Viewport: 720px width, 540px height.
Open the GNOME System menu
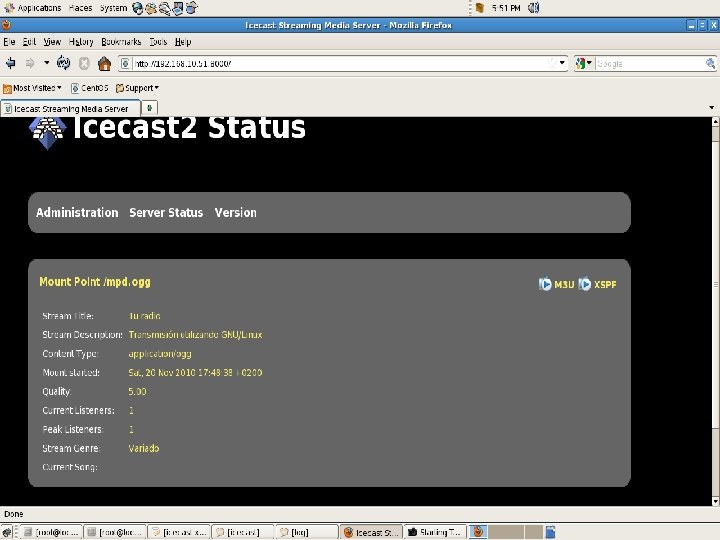tap(113, 8)
